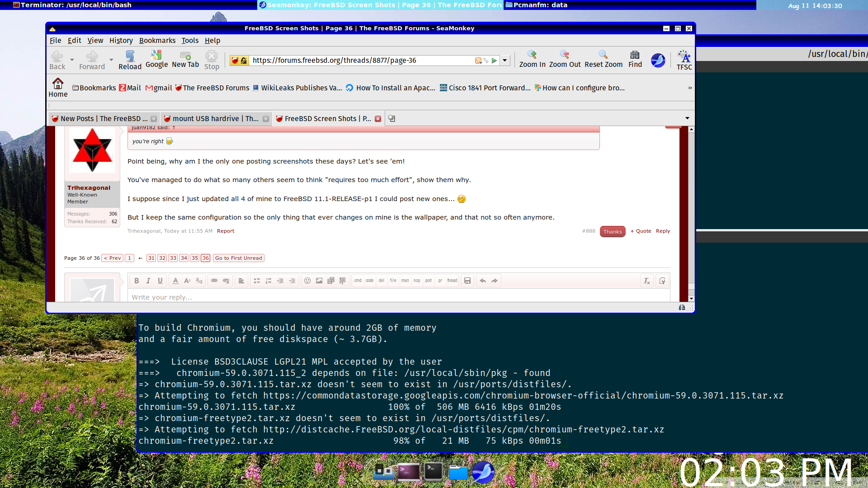Viewport: 868px width, 488px height.
Task: Toggle bold formatting in the reply editor
Action: click(x=137, y=281)
